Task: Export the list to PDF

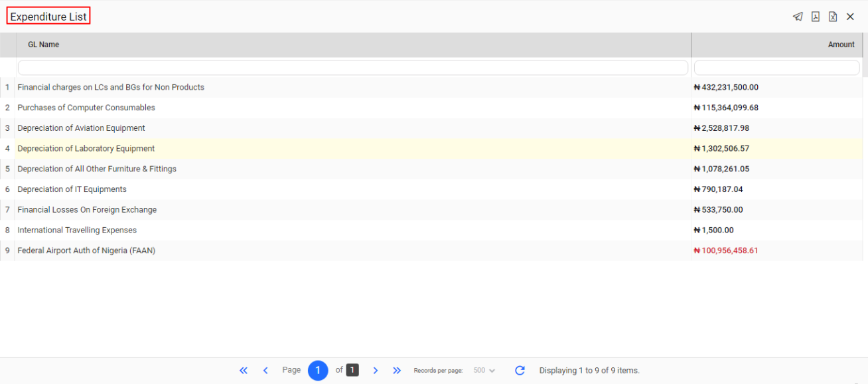Action: coord(816,17)
